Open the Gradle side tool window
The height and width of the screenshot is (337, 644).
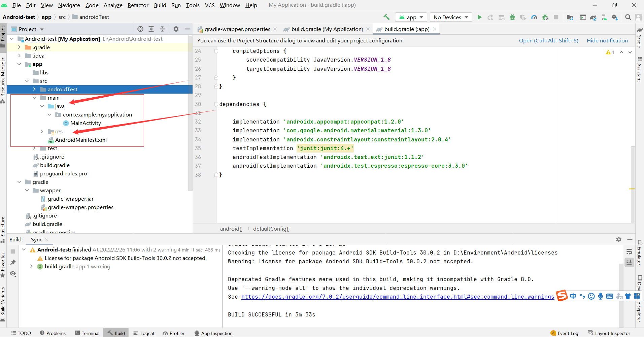(639, 37)
